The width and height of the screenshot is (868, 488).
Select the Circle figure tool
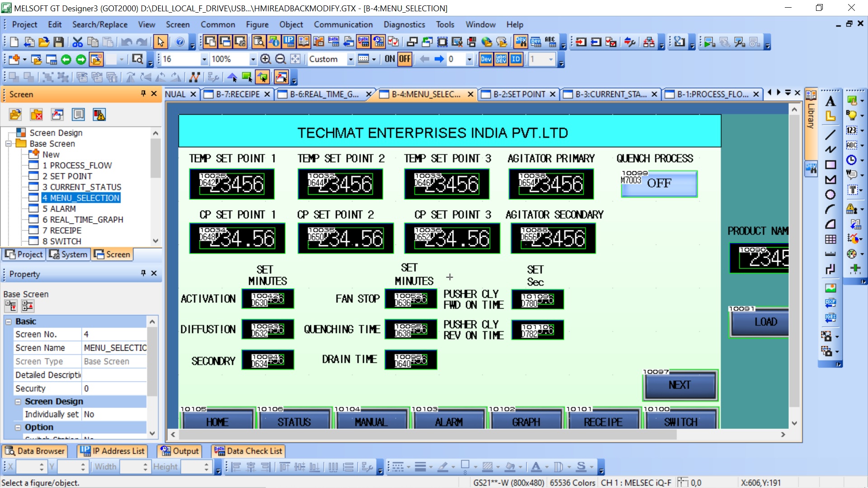[x=830, y=195]
